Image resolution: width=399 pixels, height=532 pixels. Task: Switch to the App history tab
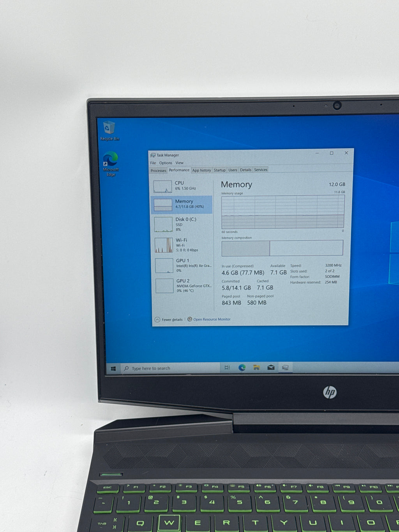[201, 170]
